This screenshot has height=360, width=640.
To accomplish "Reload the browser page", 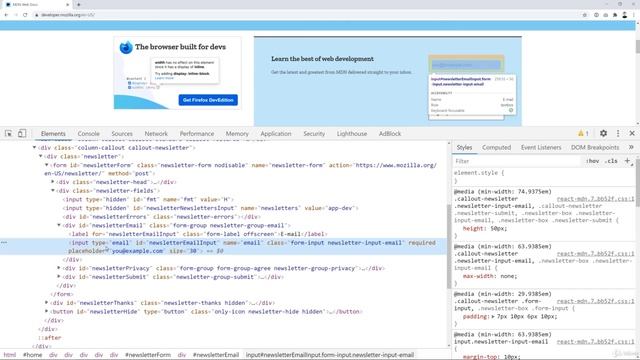I will [25, 15].
